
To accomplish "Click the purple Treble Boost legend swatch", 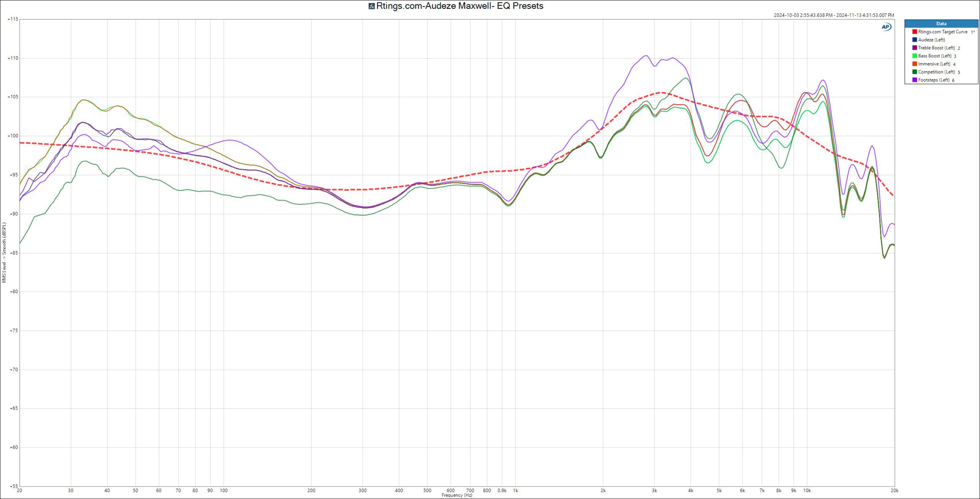I will (915, 48).
